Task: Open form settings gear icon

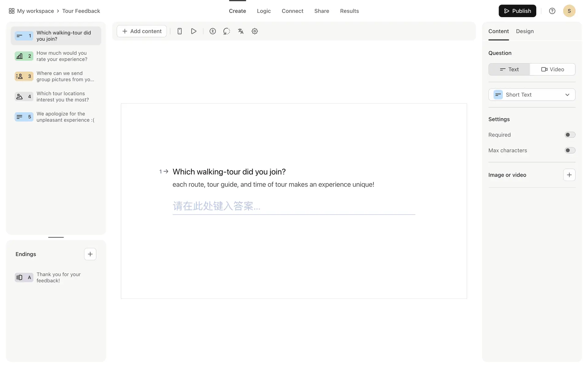Action: coord(254,31)
